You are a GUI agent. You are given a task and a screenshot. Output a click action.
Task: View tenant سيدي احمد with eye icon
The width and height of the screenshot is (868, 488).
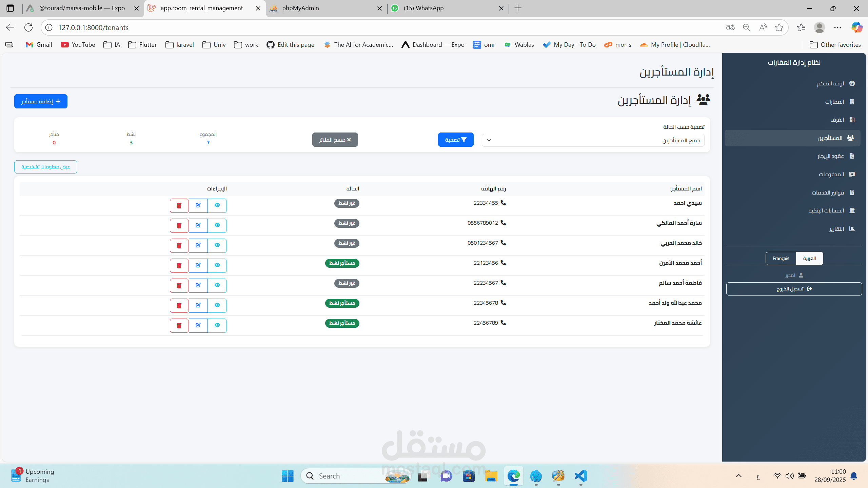(217, 205)
